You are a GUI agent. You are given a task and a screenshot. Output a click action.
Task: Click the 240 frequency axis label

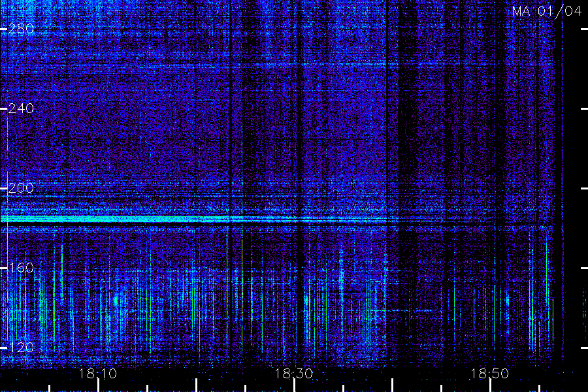click(x=21, y=108)
